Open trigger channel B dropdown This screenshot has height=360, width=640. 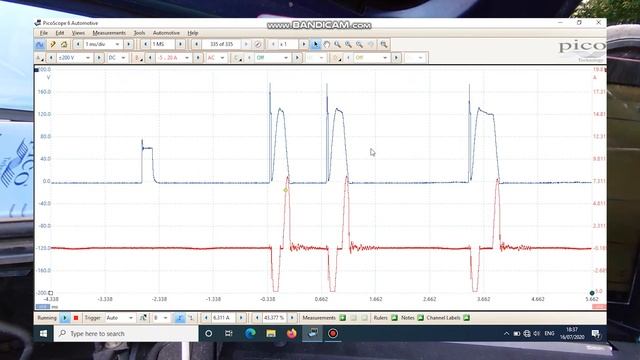point(160,318)
